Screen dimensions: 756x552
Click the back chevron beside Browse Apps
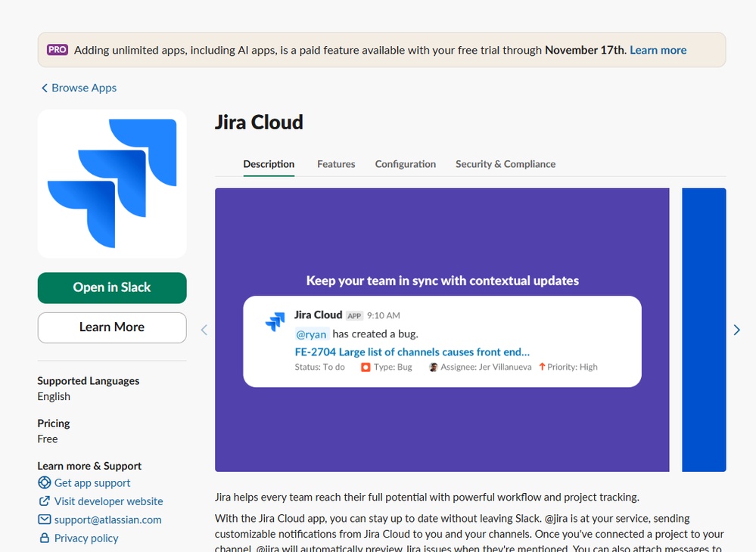click(45, 88)
